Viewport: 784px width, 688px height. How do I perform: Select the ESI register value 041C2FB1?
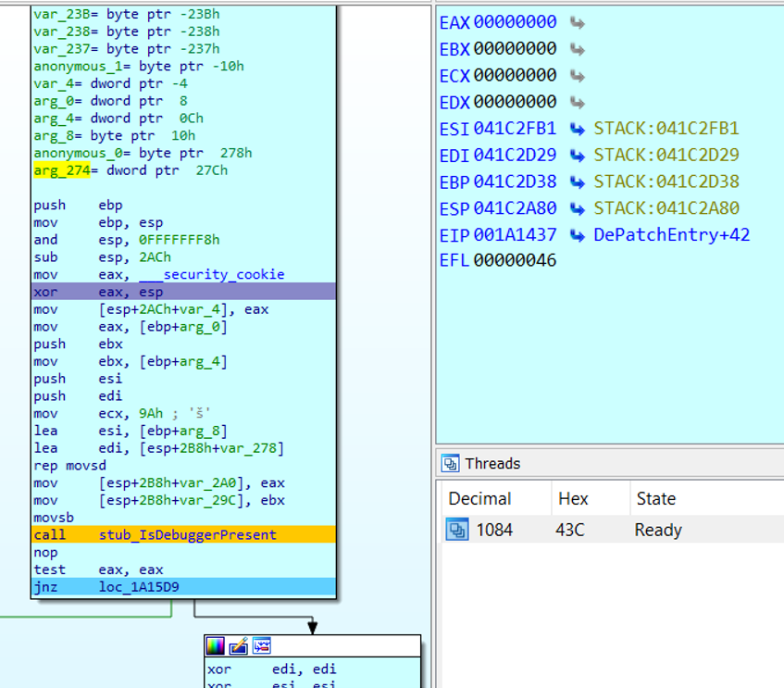click(515, 129)
